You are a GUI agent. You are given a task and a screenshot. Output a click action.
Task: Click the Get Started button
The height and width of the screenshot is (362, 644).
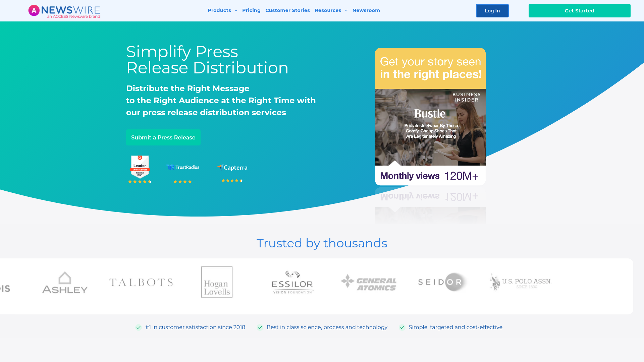click(x=579, y=11)
